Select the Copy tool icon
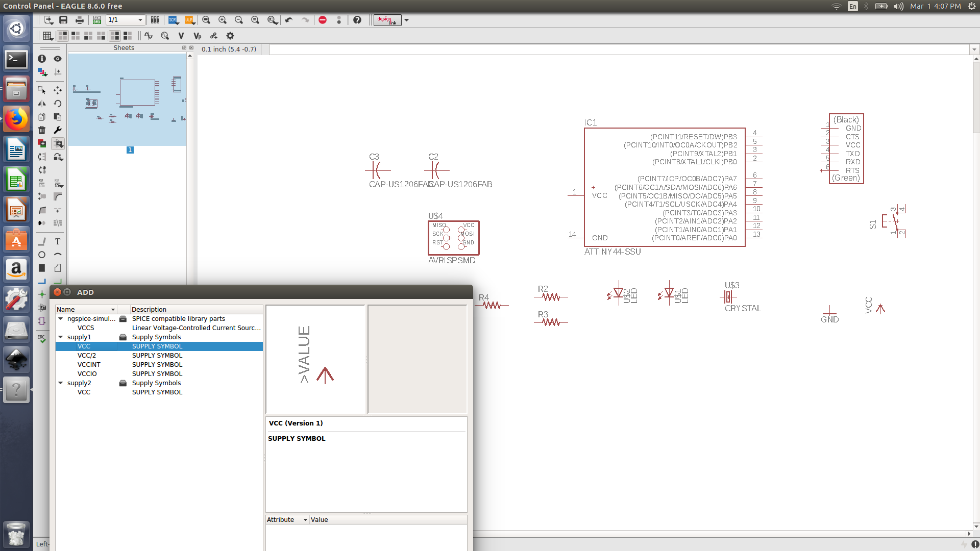Viewport: 980px width, 551px height. [42, 117]
